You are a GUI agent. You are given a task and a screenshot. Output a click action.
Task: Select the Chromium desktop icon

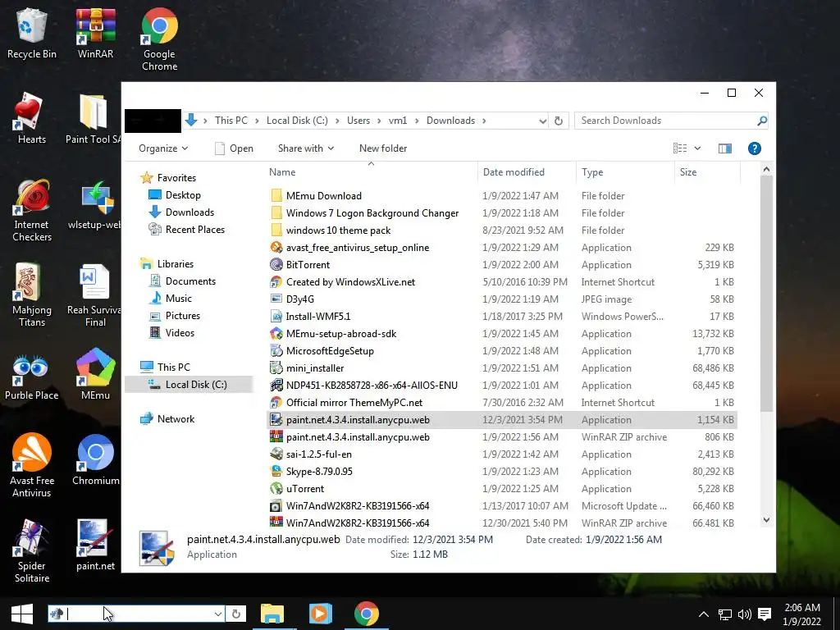pos(95,459)
